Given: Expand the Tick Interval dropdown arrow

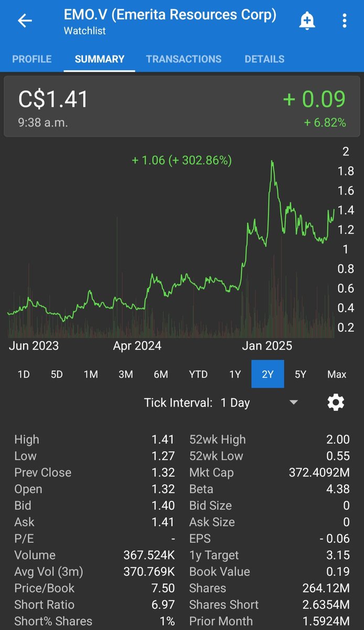Looking at the screenshot, I should pyautogui.click(x=294, y=403).
